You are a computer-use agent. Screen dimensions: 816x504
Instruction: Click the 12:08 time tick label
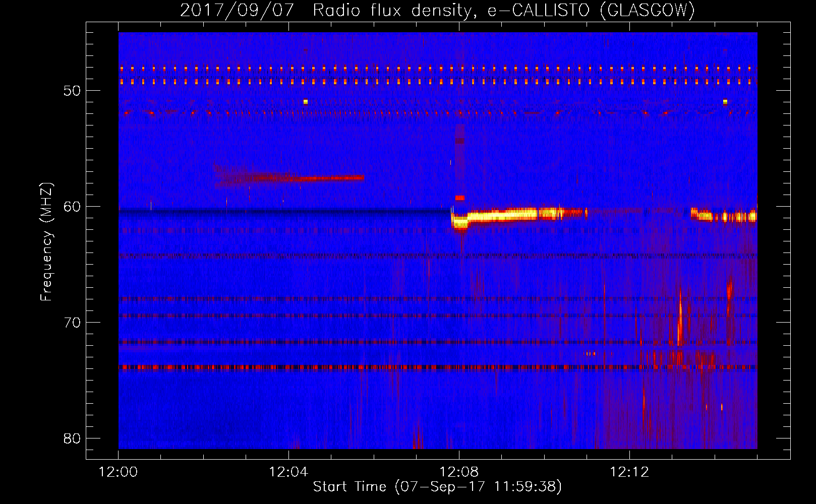pyautogui.click(x=459, y=472)
